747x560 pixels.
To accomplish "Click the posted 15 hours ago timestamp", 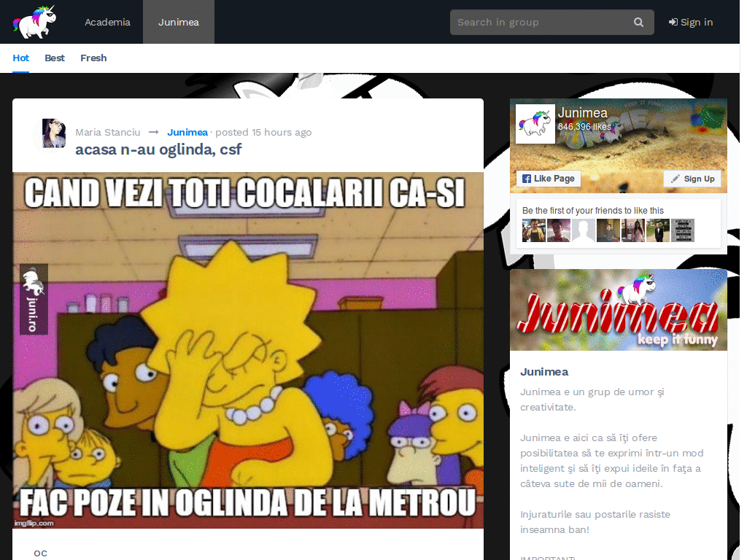I will 263,133.
